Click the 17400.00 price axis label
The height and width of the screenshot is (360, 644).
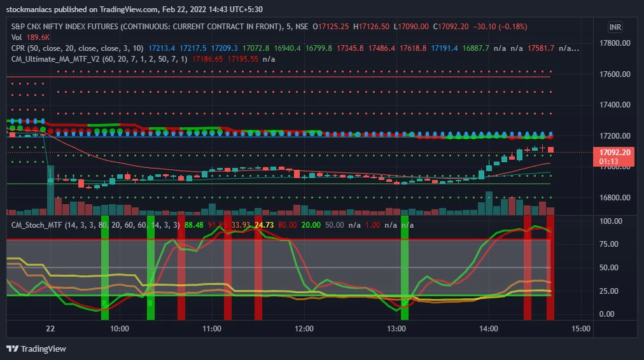(x=615, y=105)
